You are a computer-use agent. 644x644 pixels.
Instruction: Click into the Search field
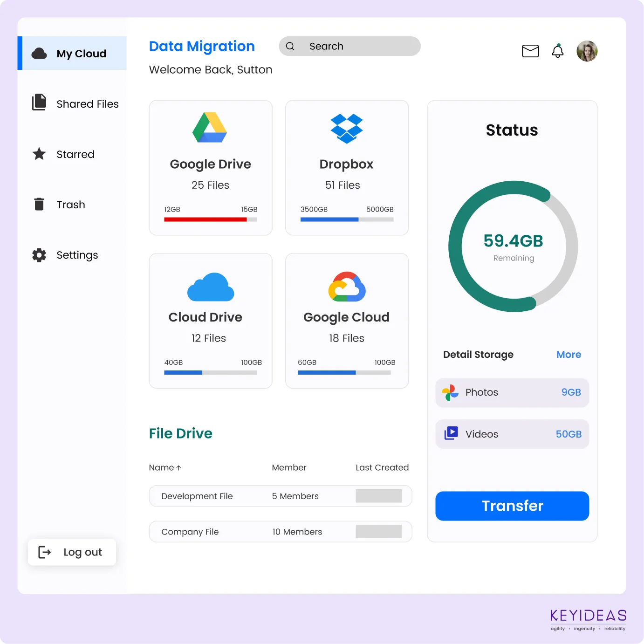(x=350, y=46)
